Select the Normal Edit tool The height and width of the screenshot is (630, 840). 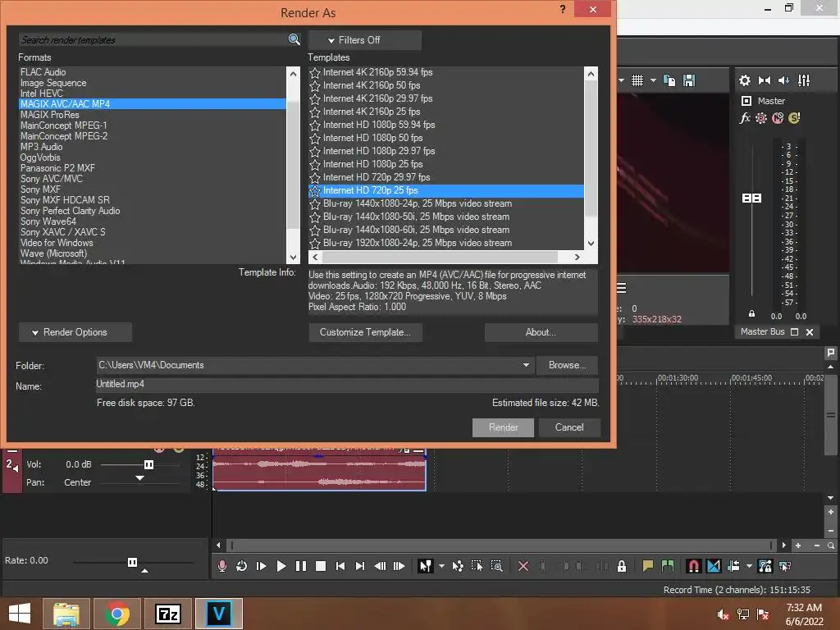(426, 566)
